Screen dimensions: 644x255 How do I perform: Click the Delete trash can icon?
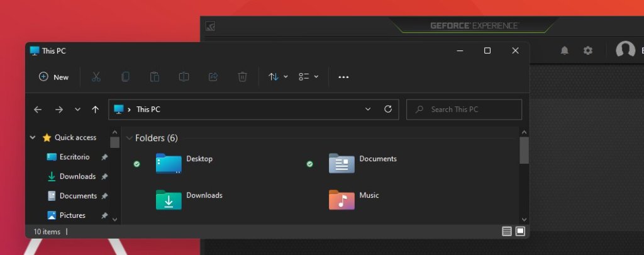(242, 77)
